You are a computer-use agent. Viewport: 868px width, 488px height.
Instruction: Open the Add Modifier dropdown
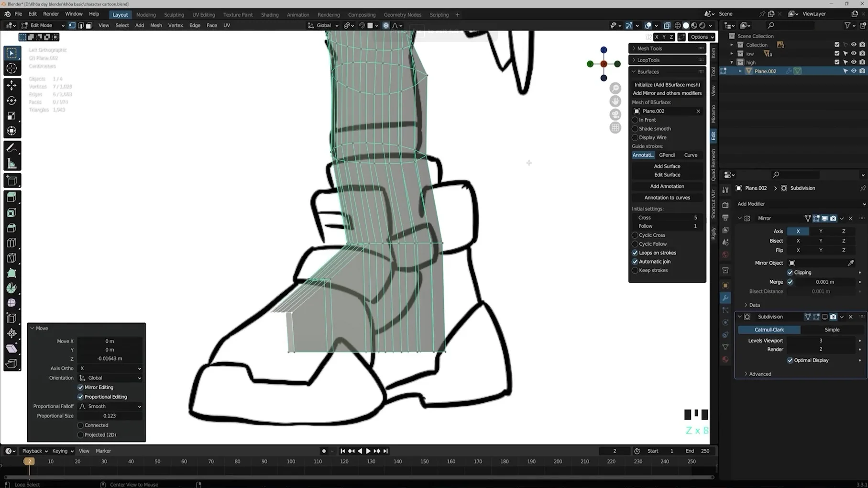click(x=801, y=204)
